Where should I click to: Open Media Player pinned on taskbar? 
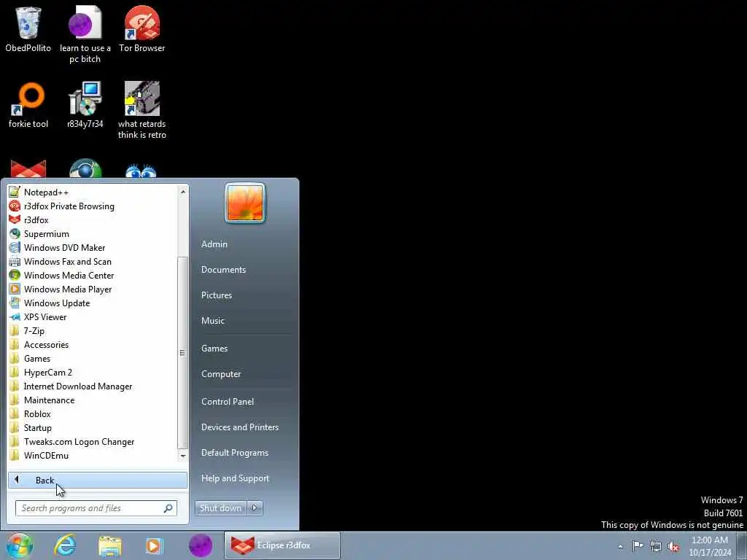click(154, 545)
